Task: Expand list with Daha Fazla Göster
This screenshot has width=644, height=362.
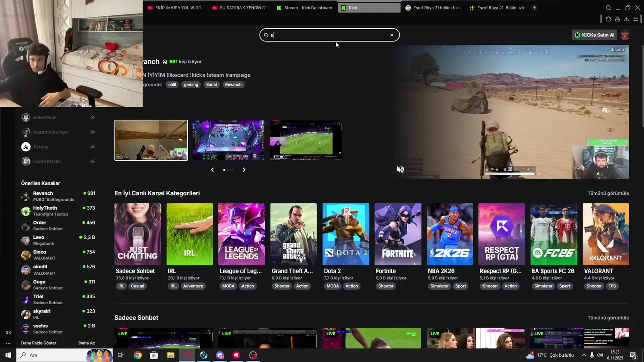Action: point(39,343)
